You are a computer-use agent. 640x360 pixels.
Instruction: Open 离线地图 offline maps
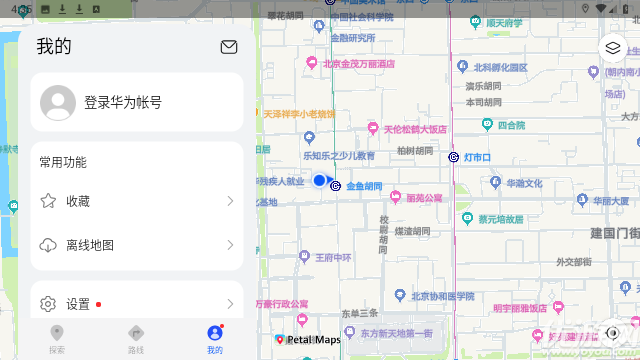137,245
